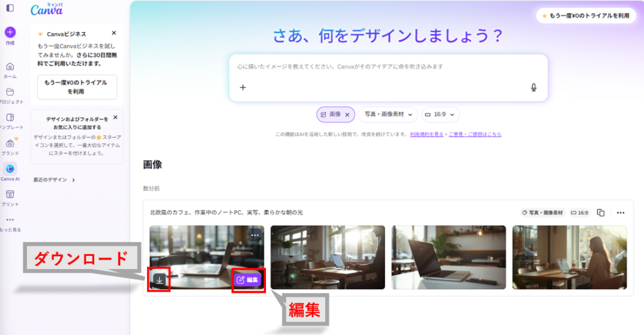The height and width of the screenshot is (335, 644).
Task: Select the fourth generated cafe image thumbnail
Action: click(569, 257)
